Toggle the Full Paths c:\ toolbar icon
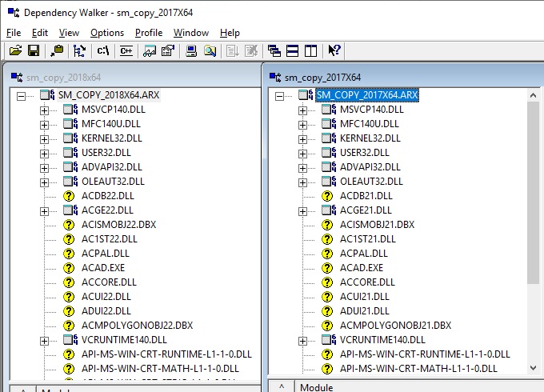Screen dimensions: 544x392 [x=103, y=50]
